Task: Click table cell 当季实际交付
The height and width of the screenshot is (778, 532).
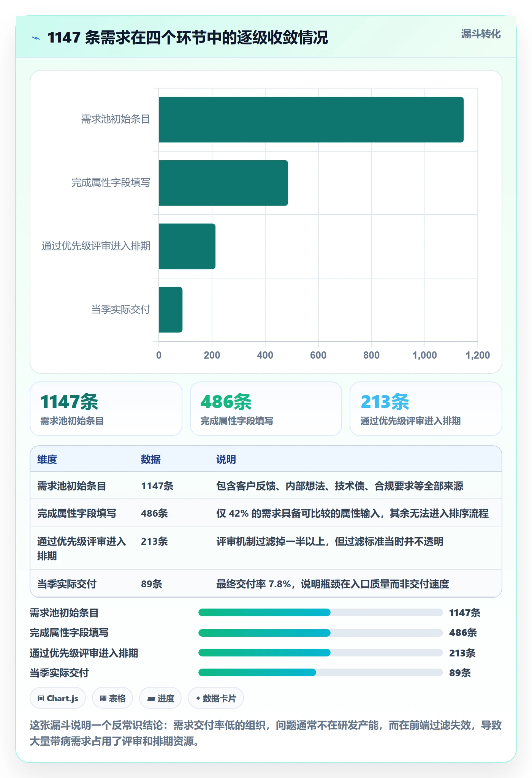Action: pyautogui.click(x=66, y=584)
